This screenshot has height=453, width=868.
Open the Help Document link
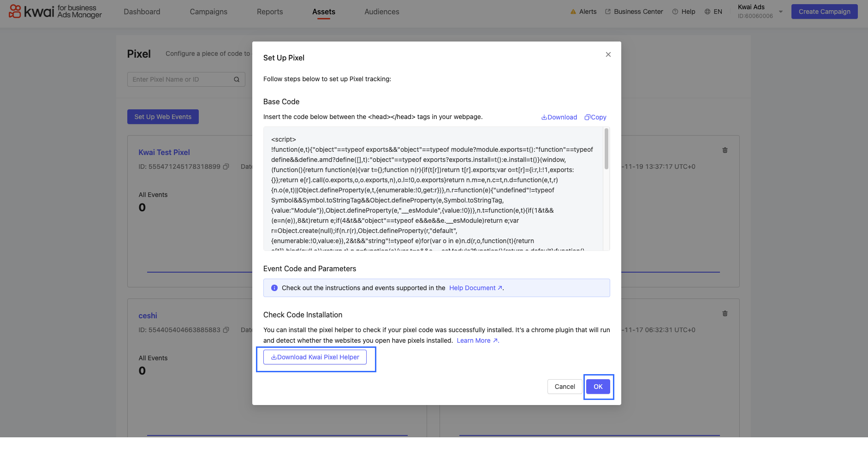coord(476,288)
